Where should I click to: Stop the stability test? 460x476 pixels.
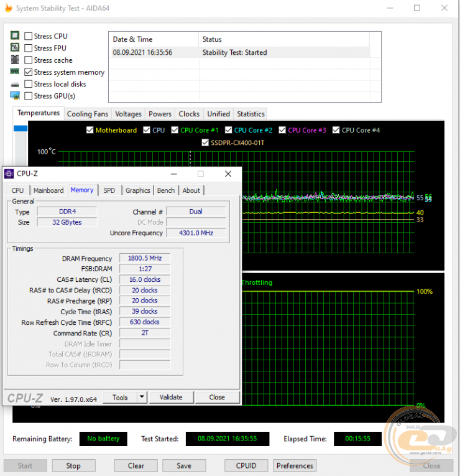point(73,465)
